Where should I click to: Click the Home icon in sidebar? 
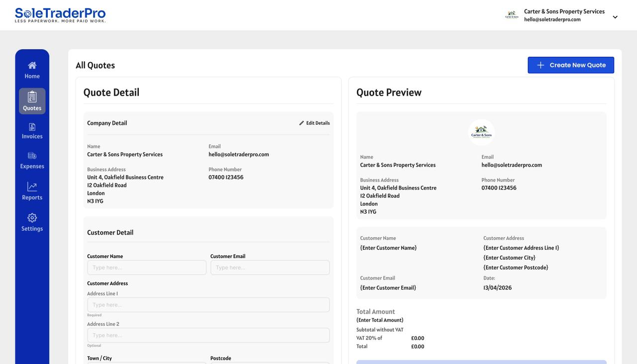32,65
